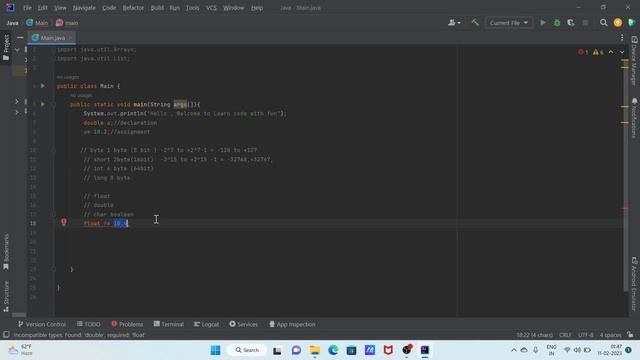The width and height of the screenshot is (640, 360).
Task: Click status bar tool windows quick-access icon
Action: pyautogui.click(x=6, y=335)
